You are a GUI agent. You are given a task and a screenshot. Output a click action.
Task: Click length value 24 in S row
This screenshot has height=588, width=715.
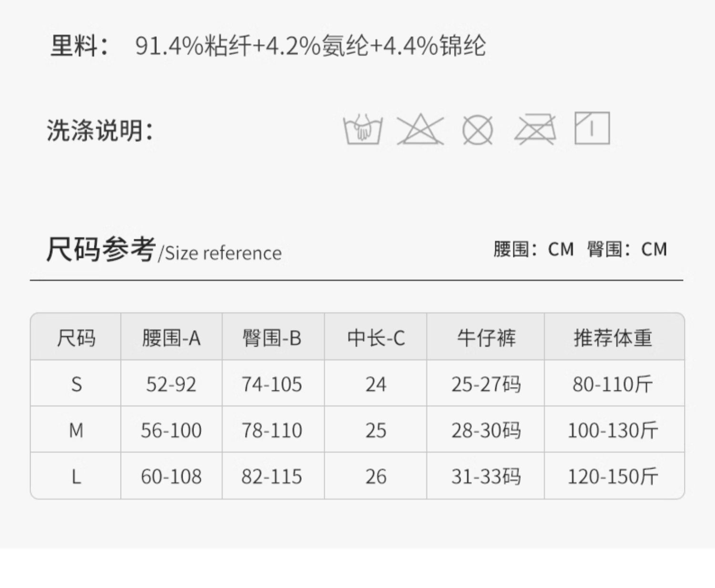tap(376, 384)
